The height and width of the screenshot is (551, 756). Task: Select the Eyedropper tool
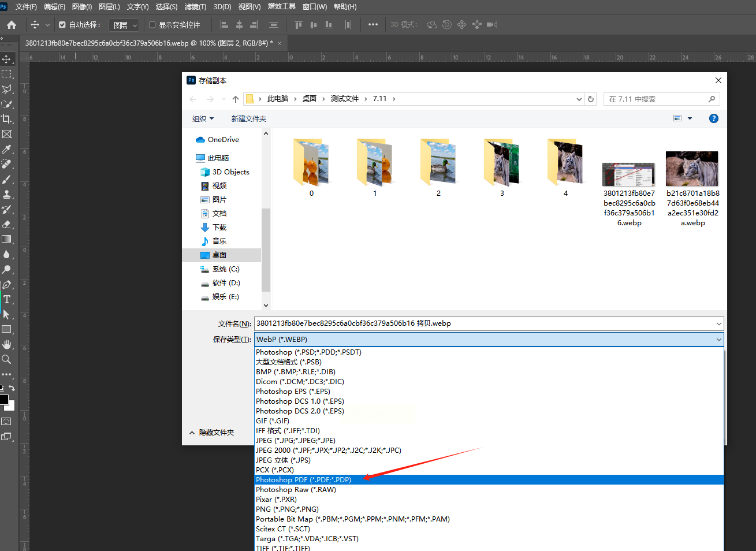[6, 149]
